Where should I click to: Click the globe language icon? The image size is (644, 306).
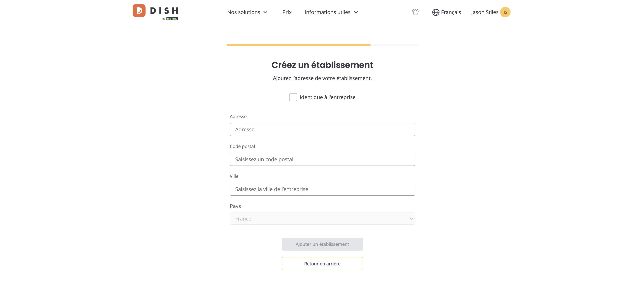[436, 12]
